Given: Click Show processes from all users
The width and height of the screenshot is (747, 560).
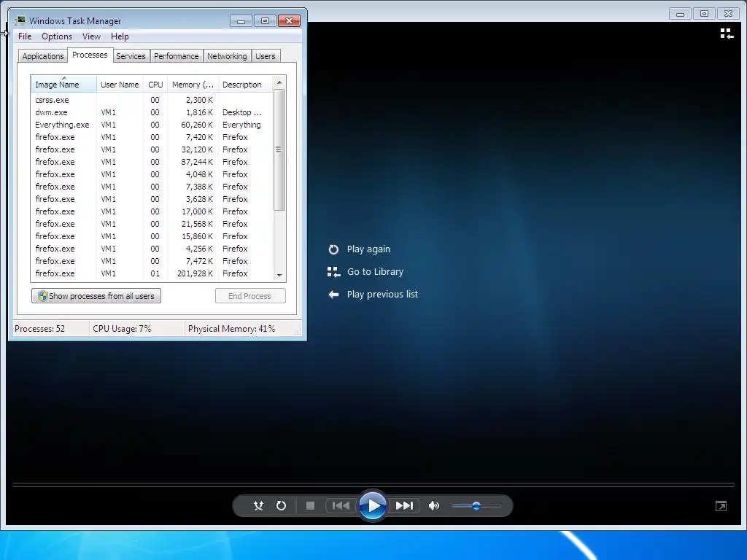Looking at the screenshot, I should coord(96,296).
